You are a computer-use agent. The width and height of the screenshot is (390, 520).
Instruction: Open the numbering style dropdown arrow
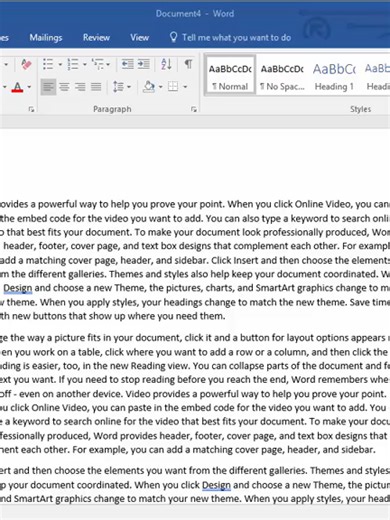(x=85, y=64)
